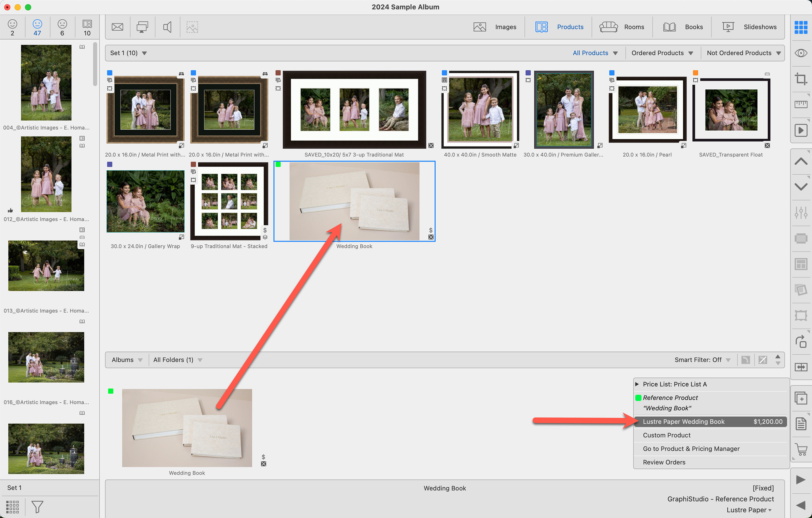Click the adjustment sliders icon in the sidebar
Screen dimensions: 812x518
801,212
